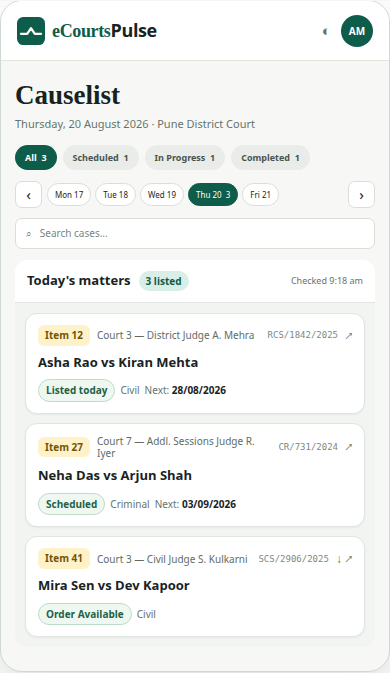Open Neha Das vs Arjun Shah case
Viewport: 390px width, 673px height.
[x=115, y=476]
